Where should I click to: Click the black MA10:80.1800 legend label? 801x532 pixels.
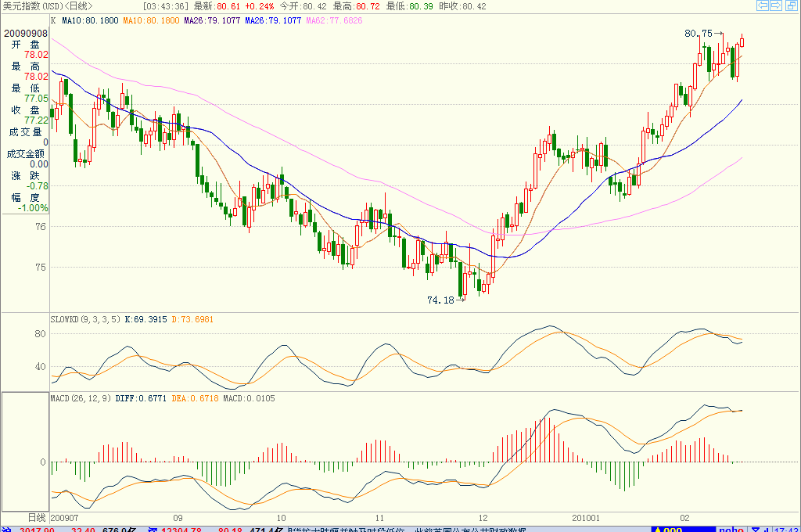click(90, 20)
